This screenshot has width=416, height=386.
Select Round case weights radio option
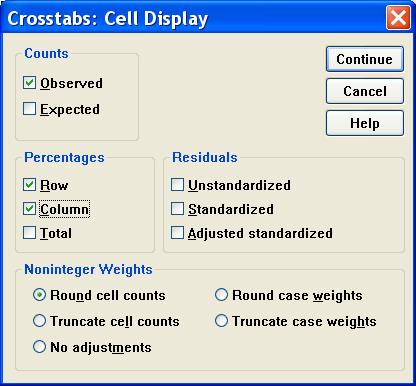(221, 295)
